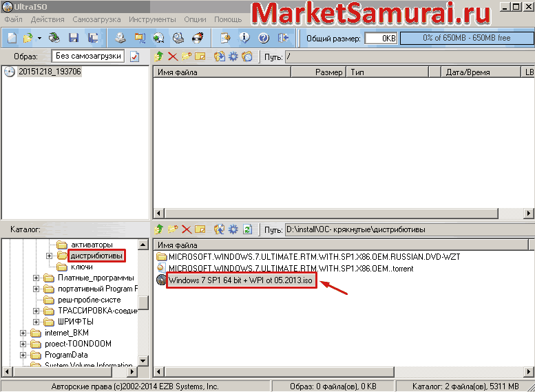
Task: Click the Save As icon in the toolbar
Action: (x=92, y=38)
